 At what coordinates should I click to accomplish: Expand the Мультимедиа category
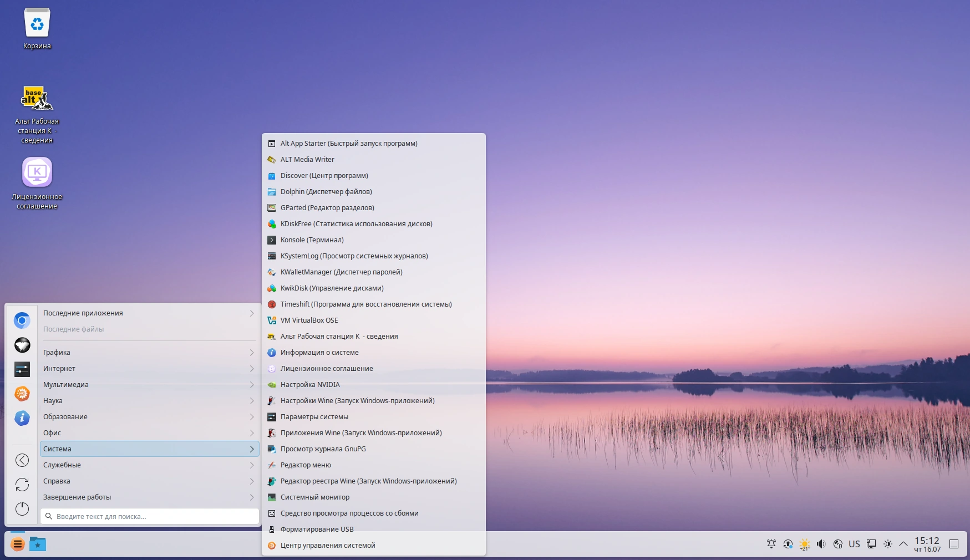click(150, 385)
